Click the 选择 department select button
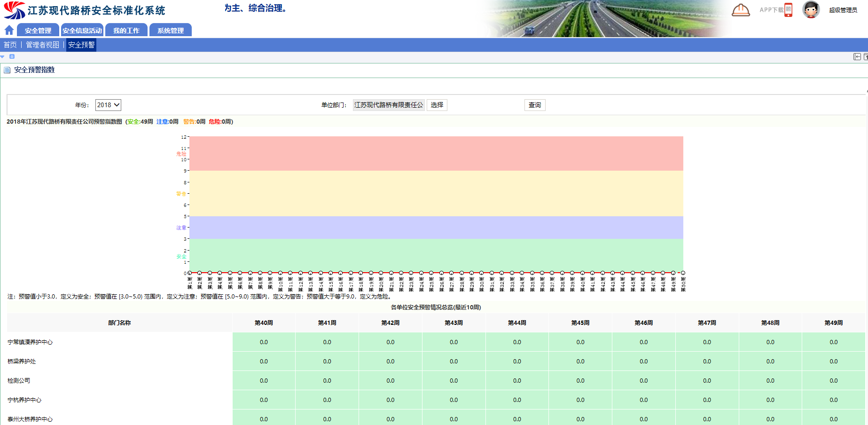868x425 pixels. click(437, 105)
